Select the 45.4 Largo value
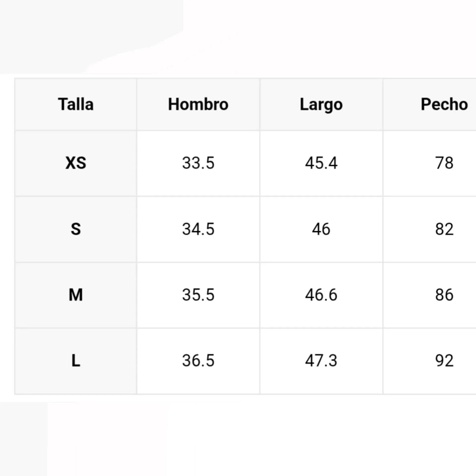Image resolution: width=476 pixels, height=476 pixels. tap(321, 163)
